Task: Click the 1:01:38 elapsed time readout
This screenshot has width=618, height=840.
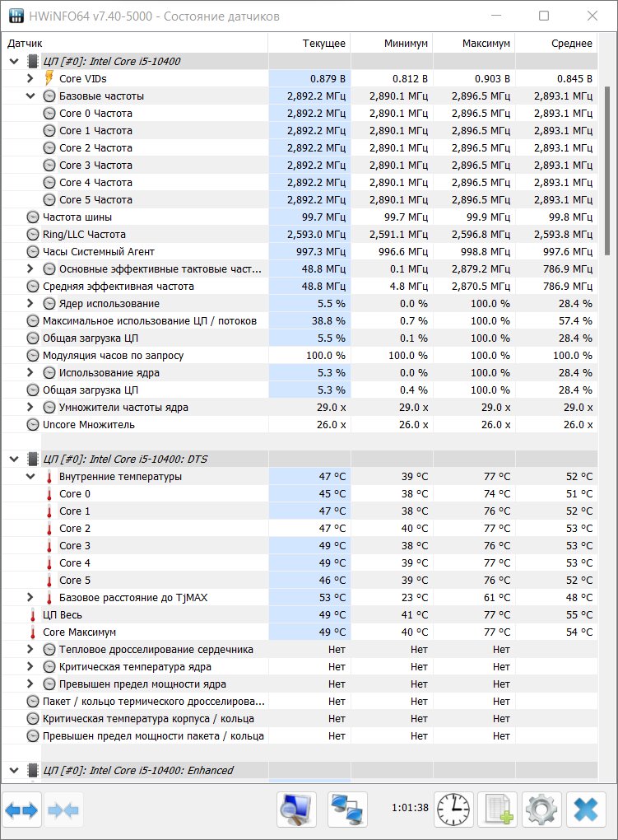Action: [410, 807]
